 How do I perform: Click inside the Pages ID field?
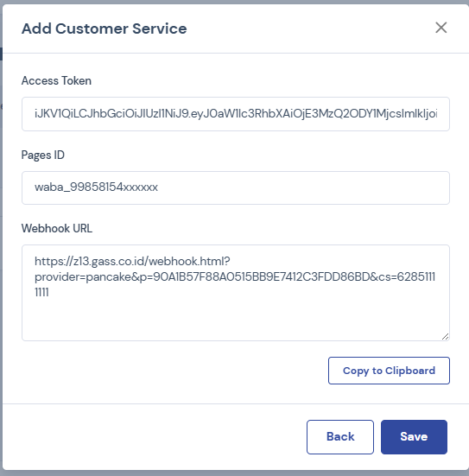click(x=236, y=187)
